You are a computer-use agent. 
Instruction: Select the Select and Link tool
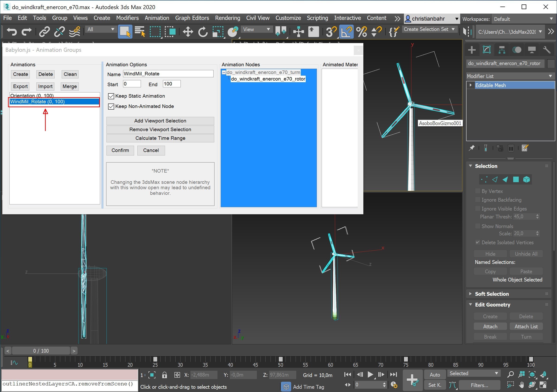[45, 31]
